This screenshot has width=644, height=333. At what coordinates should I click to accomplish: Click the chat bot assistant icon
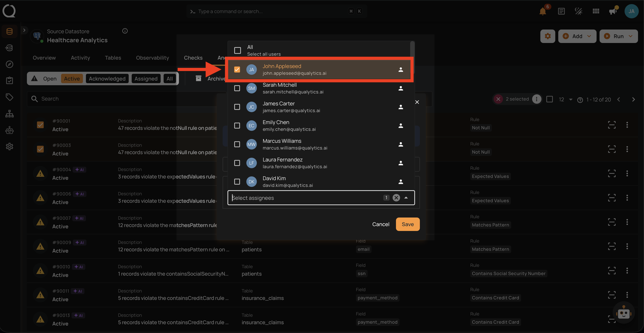[623, 313]
